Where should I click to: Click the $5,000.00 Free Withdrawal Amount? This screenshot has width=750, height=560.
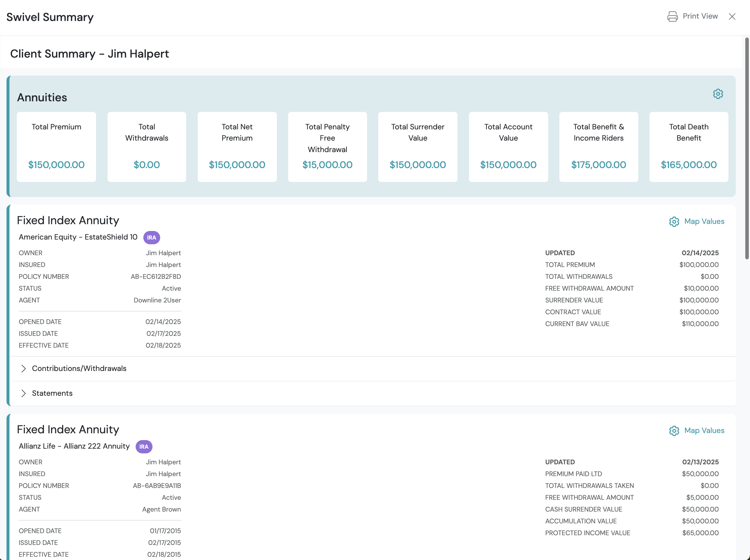(702, 498)
